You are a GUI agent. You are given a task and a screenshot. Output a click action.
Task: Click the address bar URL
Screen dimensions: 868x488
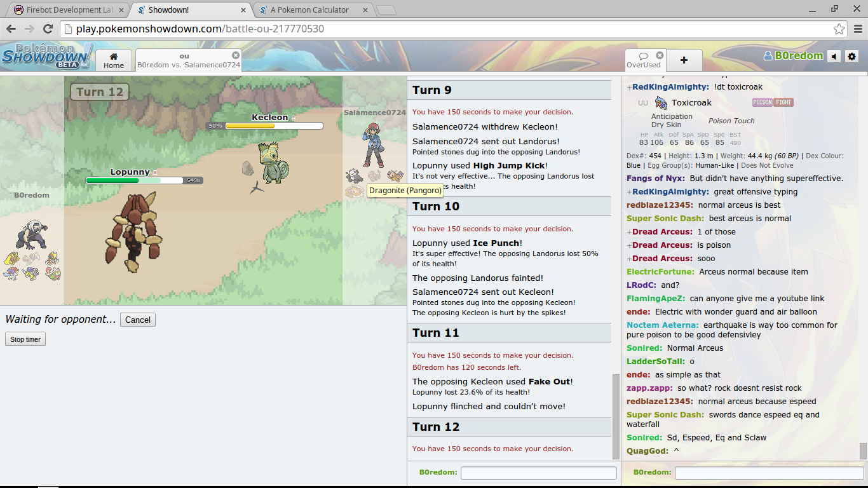(x=200, y=29)
